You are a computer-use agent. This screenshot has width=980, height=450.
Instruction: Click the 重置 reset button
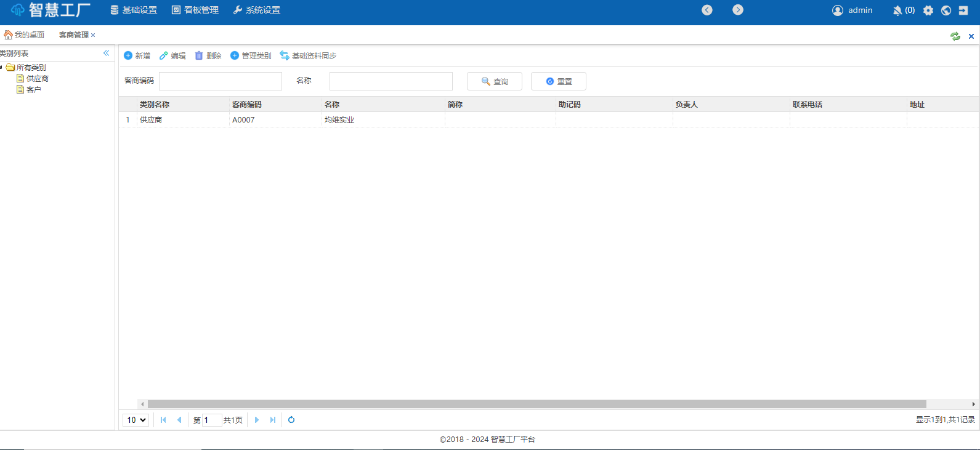pos(559,81)
